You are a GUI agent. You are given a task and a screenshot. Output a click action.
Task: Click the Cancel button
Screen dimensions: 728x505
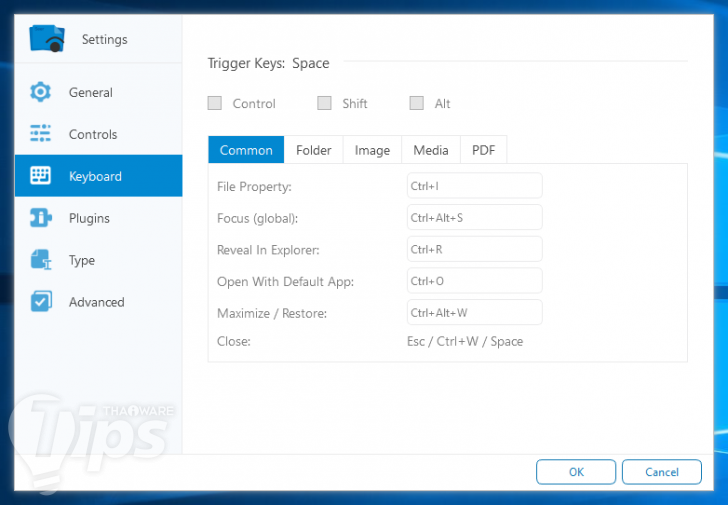click(662, 472)
